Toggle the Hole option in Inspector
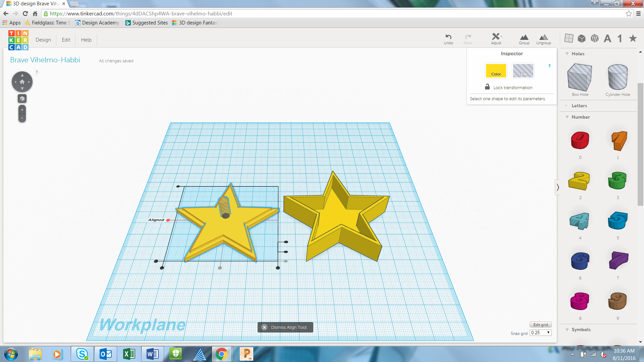644x362 pixels. [523, 71]
